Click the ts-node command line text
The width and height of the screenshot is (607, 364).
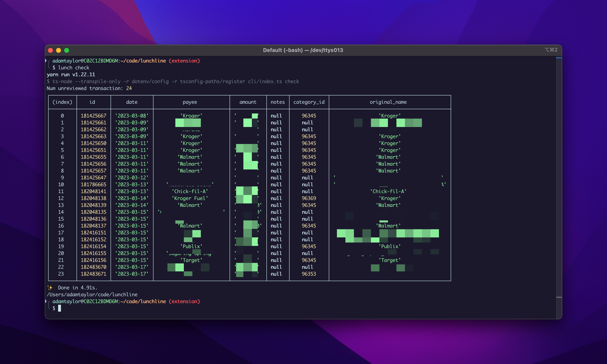(x=173, y=81)
